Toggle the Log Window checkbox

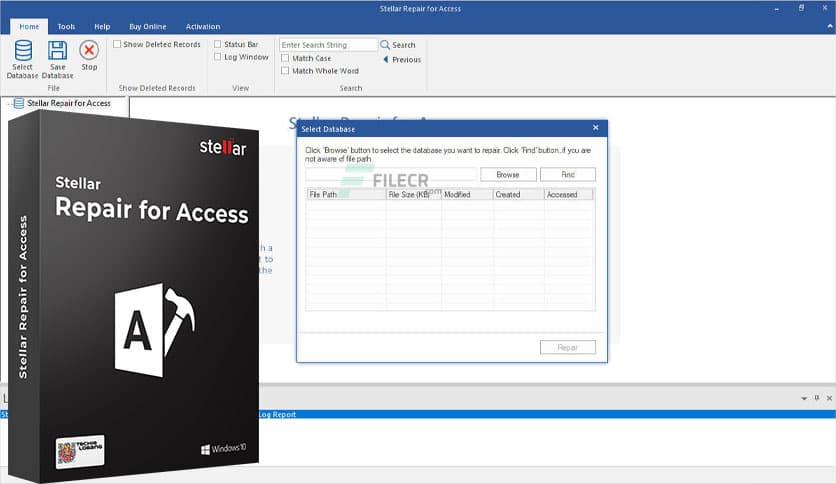pos(218,57)
